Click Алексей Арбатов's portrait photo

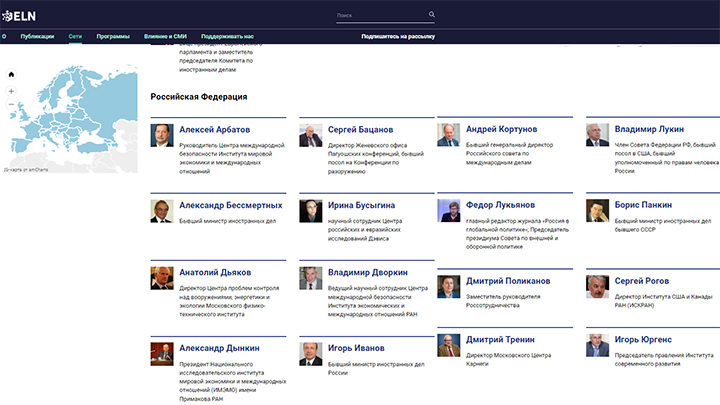(x=161, y=135)
